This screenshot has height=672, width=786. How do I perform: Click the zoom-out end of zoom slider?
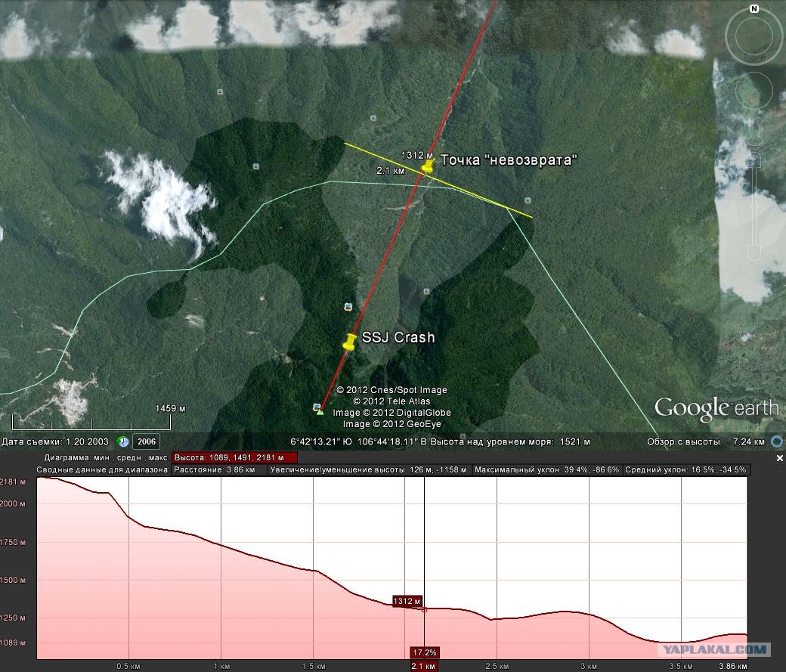point(754,252)
